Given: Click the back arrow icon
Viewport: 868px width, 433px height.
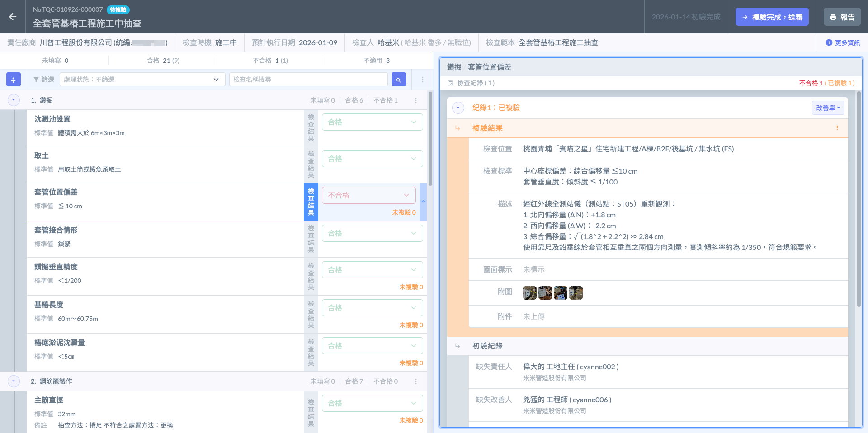Looking at the screenshot, I should point(13,17).
